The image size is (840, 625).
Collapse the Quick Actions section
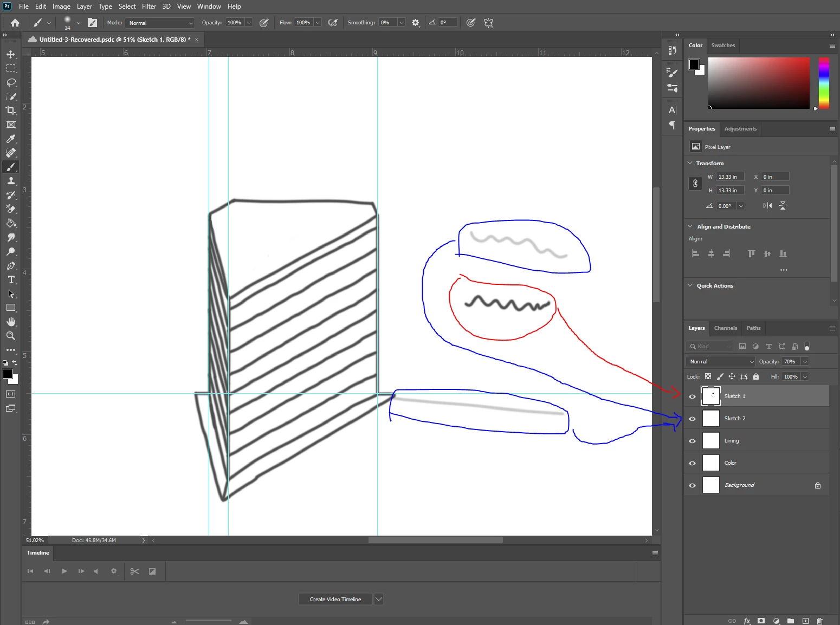coord(690,285)
